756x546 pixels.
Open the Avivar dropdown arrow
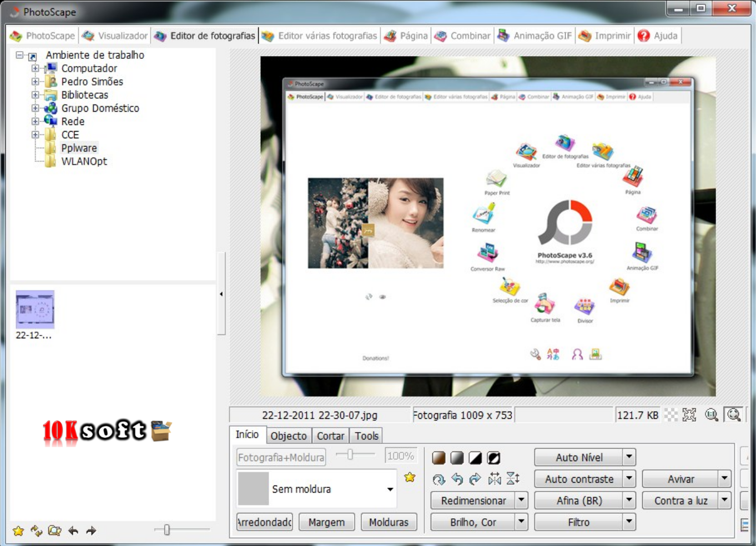click(724, 479)
